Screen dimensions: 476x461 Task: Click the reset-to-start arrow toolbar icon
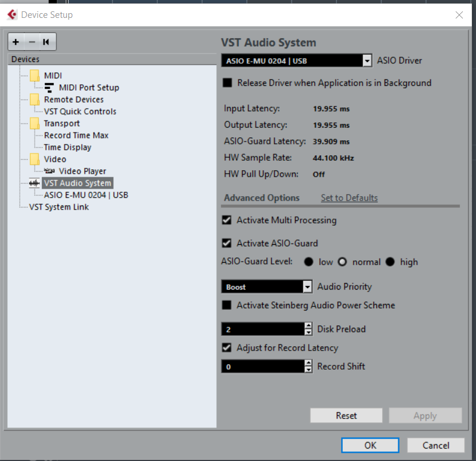tap(46, 42)
